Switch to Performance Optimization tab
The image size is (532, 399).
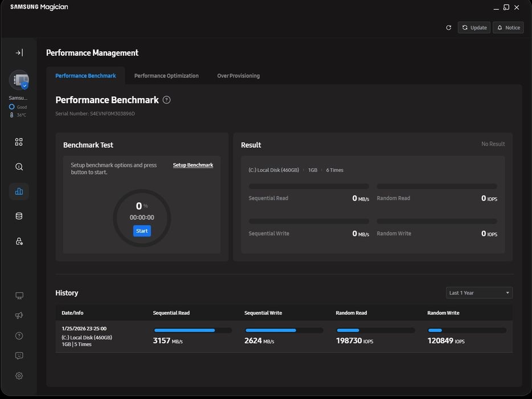click(x=166, y=76)
